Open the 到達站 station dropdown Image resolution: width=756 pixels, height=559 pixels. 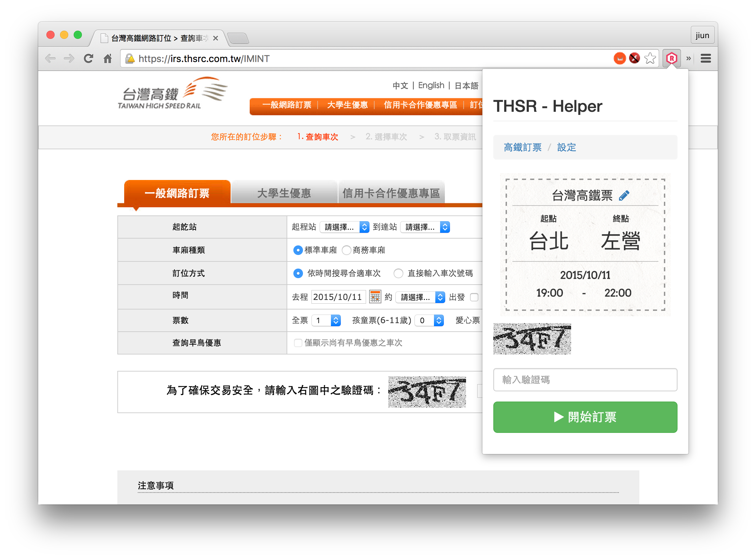pyautogui.click(x=425, y=227)
